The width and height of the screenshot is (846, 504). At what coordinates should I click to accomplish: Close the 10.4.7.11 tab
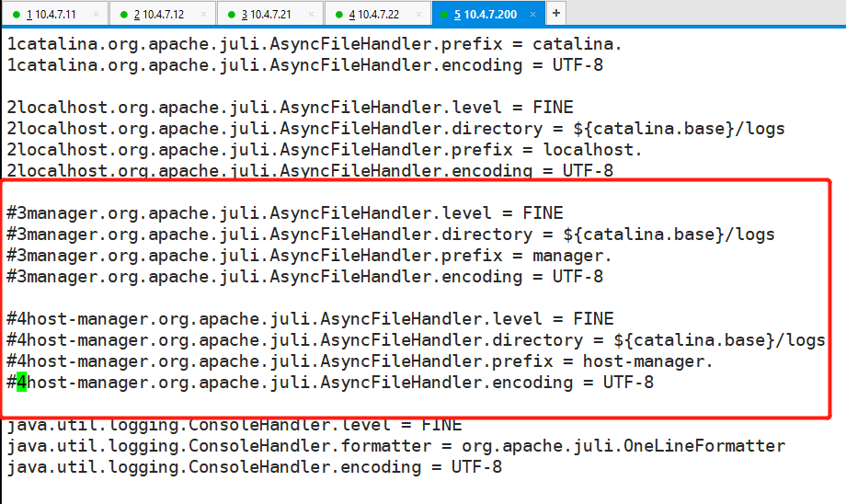coord(97,15)
